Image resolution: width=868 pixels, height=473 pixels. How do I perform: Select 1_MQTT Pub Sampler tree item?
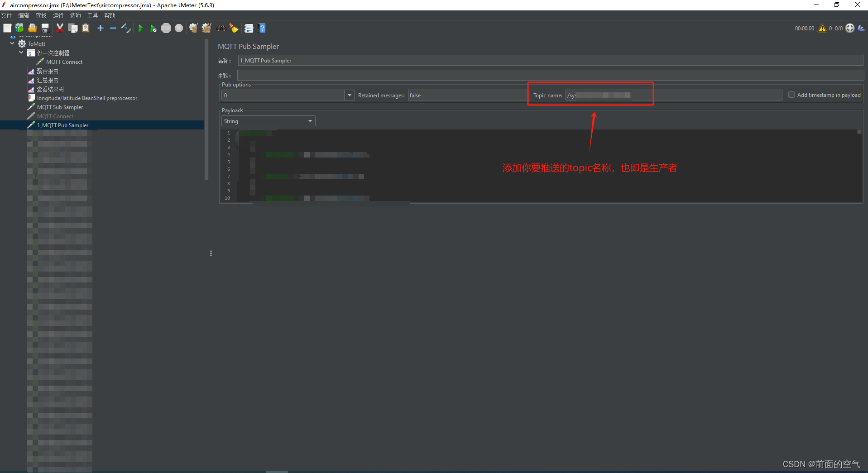(x=62, y=125)
